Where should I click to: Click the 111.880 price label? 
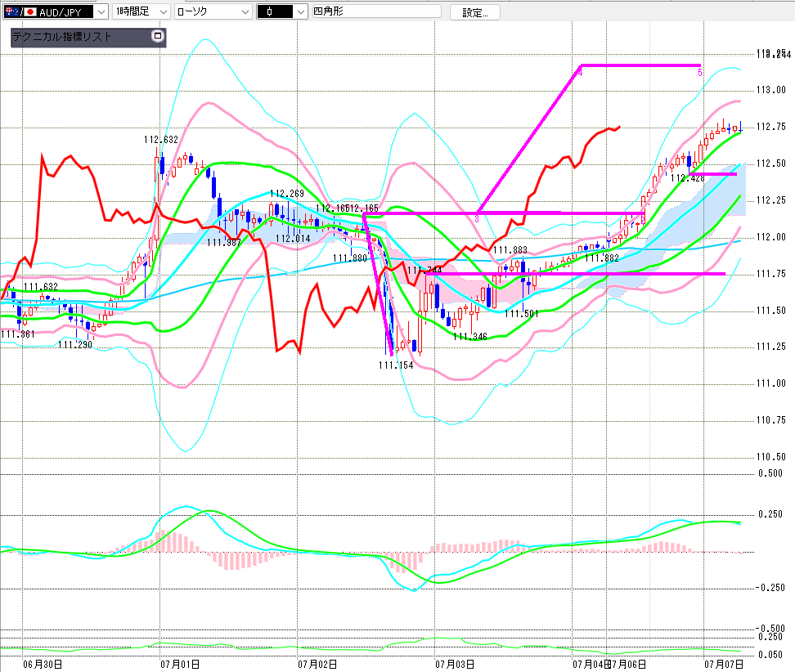(x=350, y=258)
